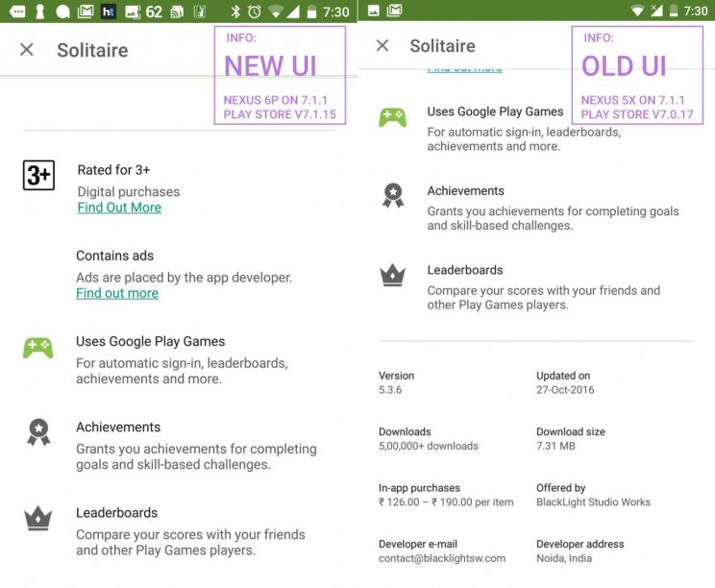
Task: Select In-app purchases price range
Action: coord(446,502)
